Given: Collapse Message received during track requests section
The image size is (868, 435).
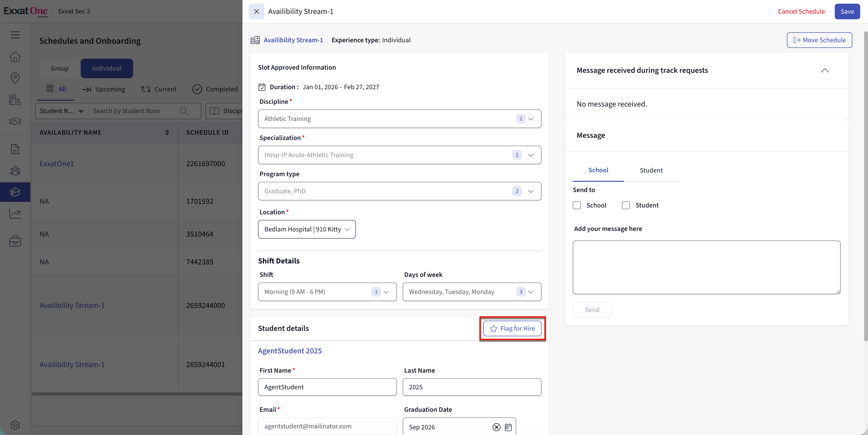Looking at the screenshot, I should [825, 70].
